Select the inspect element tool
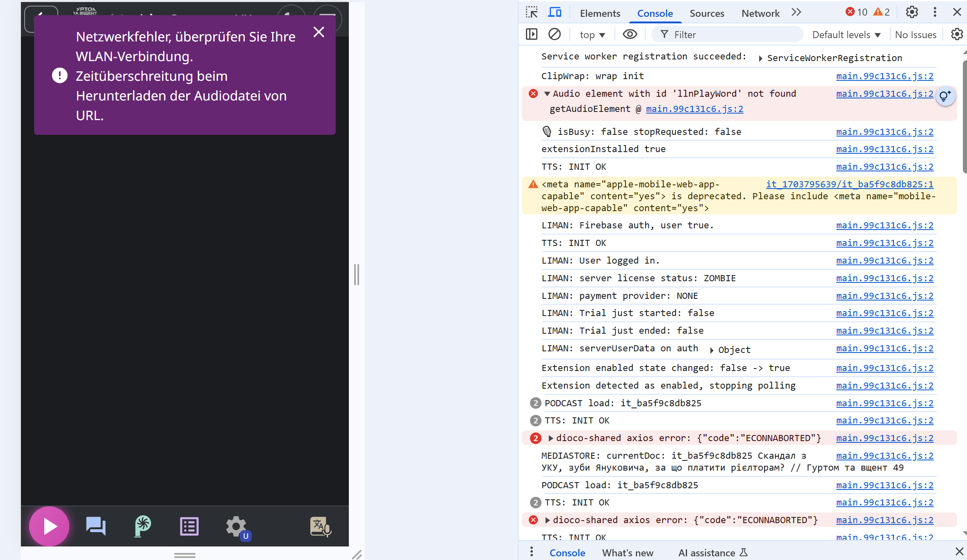 [532, 13]
